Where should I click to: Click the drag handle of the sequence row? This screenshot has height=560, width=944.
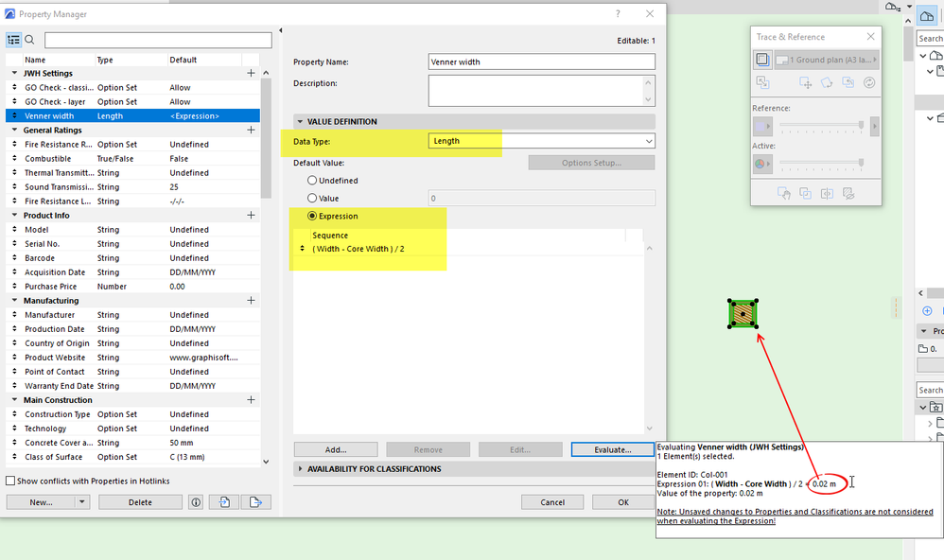[303, 249]
